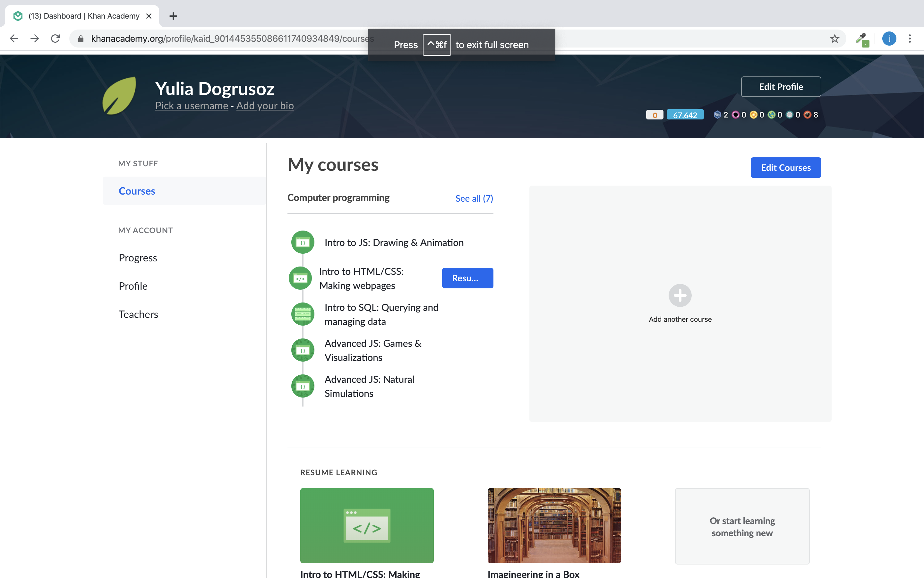The height and width of the screenshot is (578, 924).
Task: Click the Pick a username link
Action: tap(192, 106)
